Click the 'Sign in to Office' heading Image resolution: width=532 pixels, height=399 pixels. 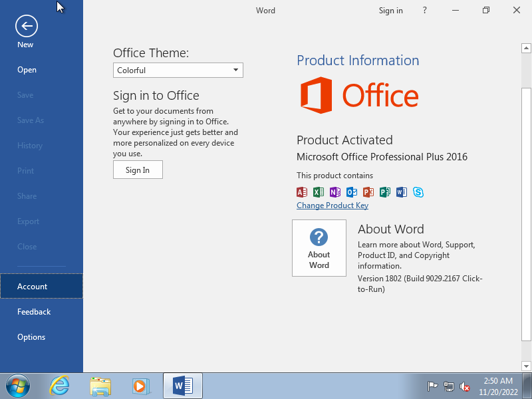pos(156,96)
